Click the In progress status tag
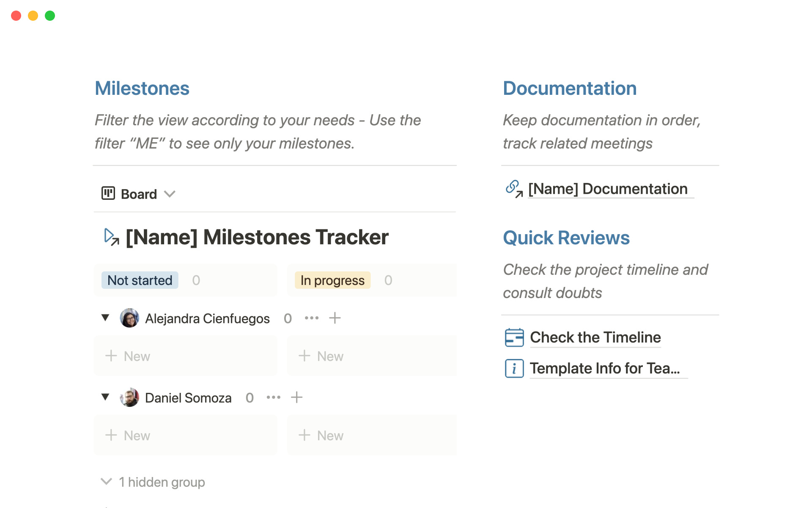This screenshot has height=508, width=812. pyautogui.click(x=332, y=280)
